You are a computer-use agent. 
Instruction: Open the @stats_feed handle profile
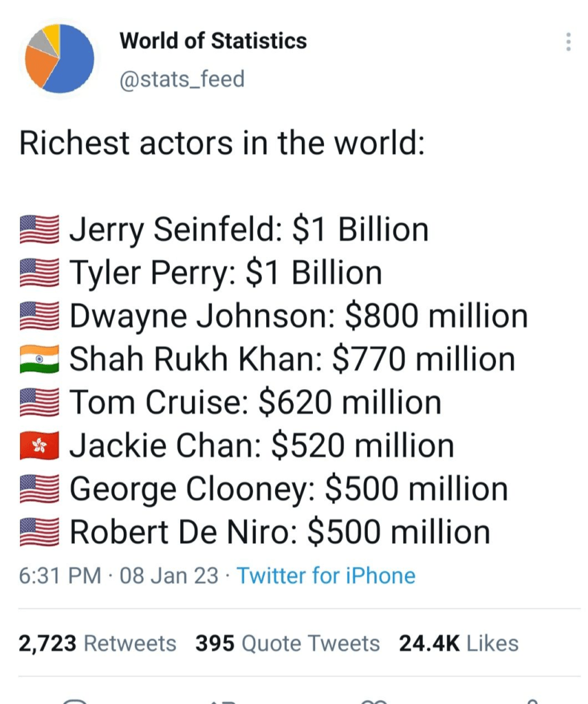tap(182, 79)
